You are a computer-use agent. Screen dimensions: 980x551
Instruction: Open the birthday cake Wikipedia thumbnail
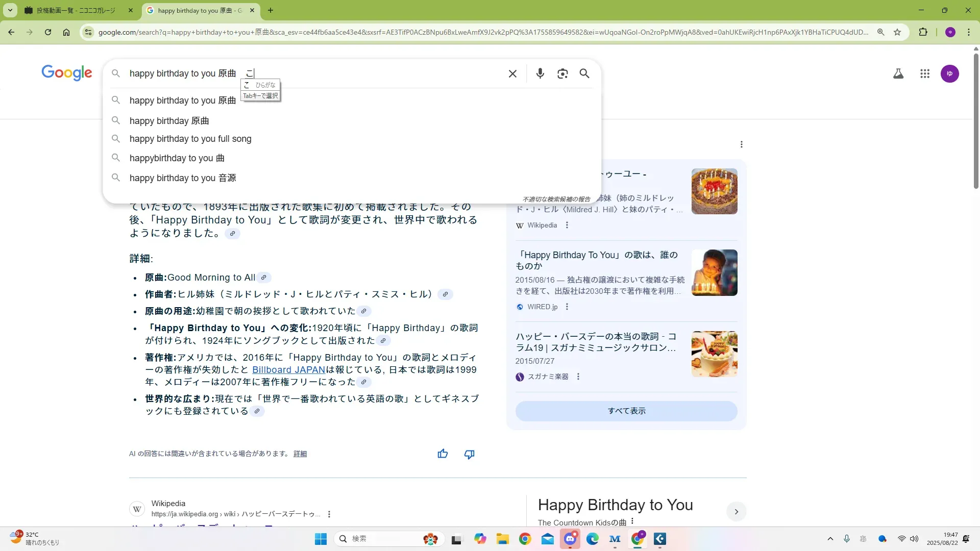714,191
